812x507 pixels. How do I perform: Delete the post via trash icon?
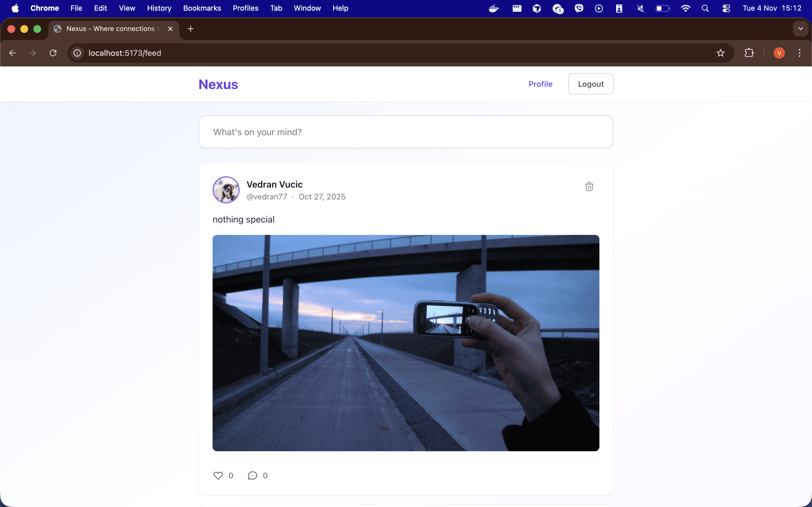(x=589, y=186)
